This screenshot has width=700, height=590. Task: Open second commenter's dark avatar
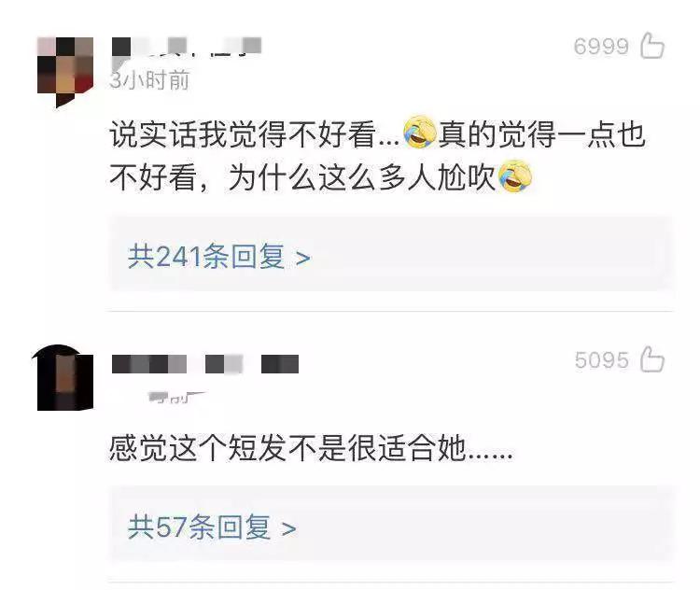pos(63,377)
